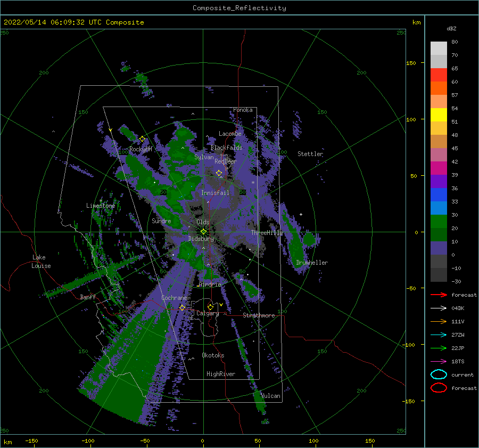Click the magenta 18TS arrow icon
This screenshot has width=479, height=448.
(x=439, y=362)
